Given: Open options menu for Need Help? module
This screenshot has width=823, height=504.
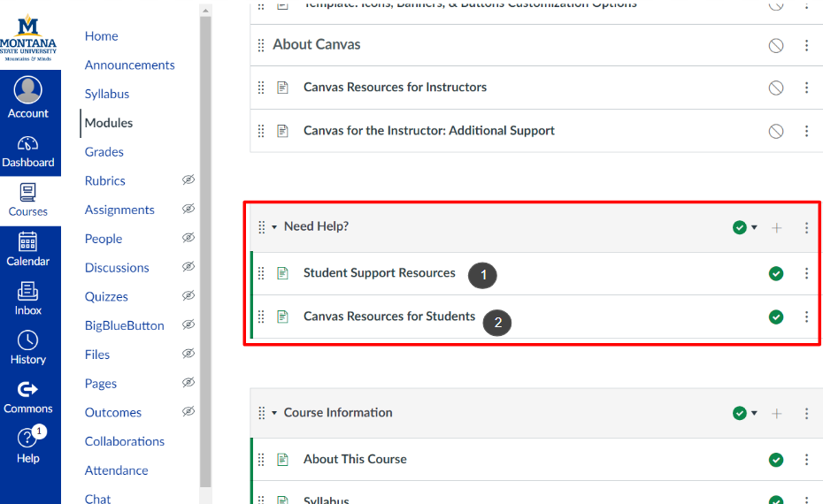Looking at the screenshot, I should coord(807,227).
